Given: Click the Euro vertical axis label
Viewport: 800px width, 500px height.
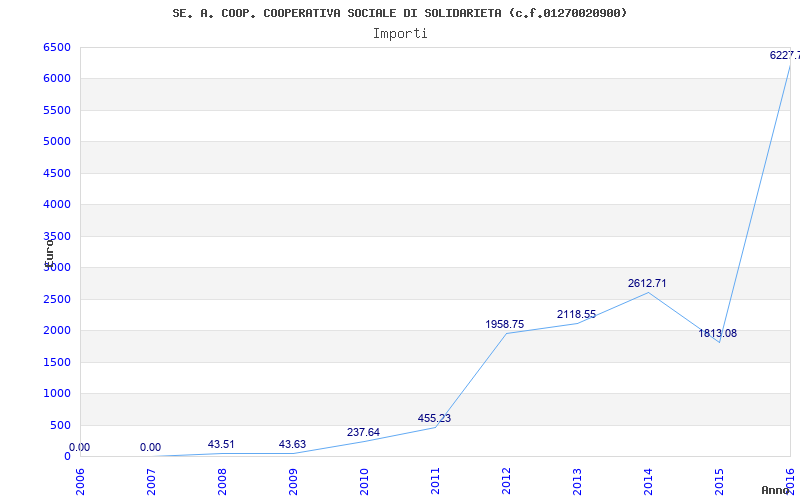Looking at the screenshot, I should point(49,254).
